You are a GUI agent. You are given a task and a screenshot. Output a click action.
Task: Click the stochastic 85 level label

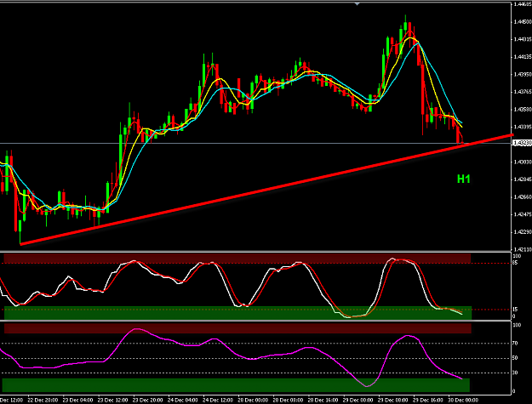pyautogui.click(x=515, y=263)
